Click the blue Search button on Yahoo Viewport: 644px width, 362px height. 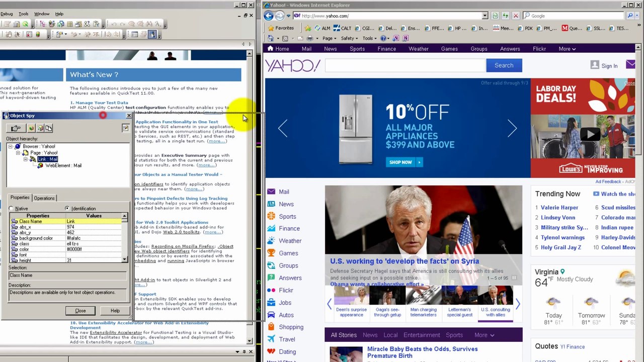click(504, 65)
